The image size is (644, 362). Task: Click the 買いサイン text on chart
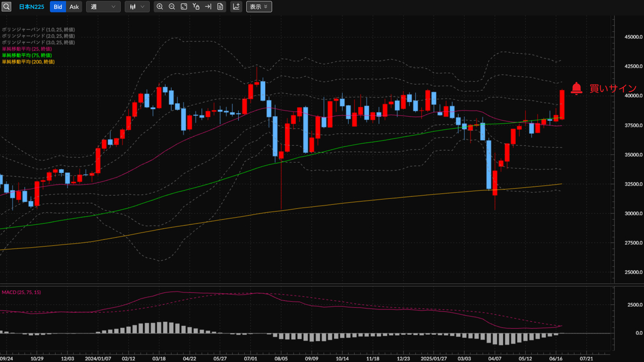613,88
